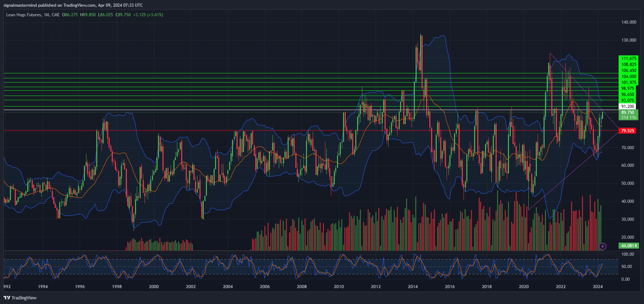Click the 130.000 price axis tick
Image resolution: width=644 pixels, height=304 pixels.
pos(628,40)
